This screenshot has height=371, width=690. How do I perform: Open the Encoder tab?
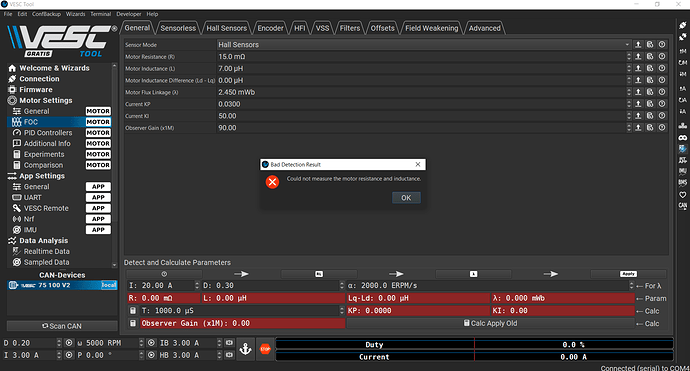(270, 28)
